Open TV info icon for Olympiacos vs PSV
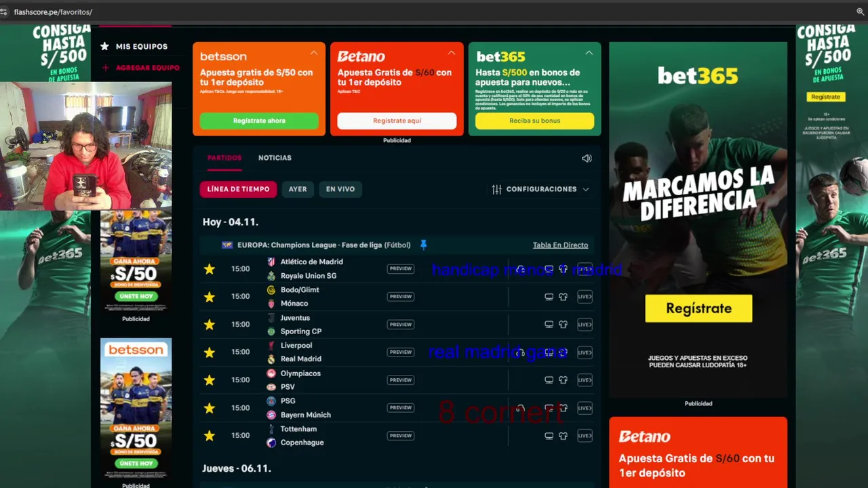Viewport: 868px width, 488px height. tap(549, 380)
